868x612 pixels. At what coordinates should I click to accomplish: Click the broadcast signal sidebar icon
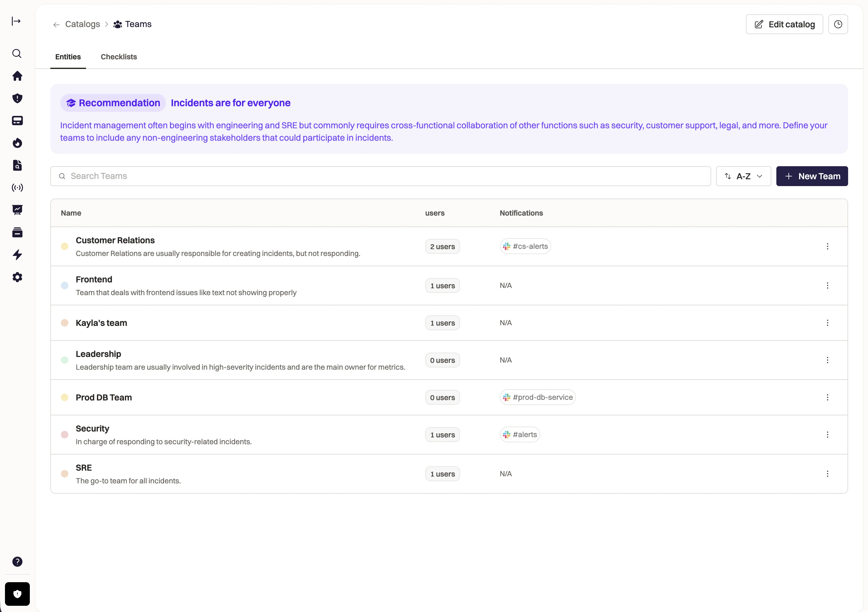pyautogui.click(x=17, y=188)
